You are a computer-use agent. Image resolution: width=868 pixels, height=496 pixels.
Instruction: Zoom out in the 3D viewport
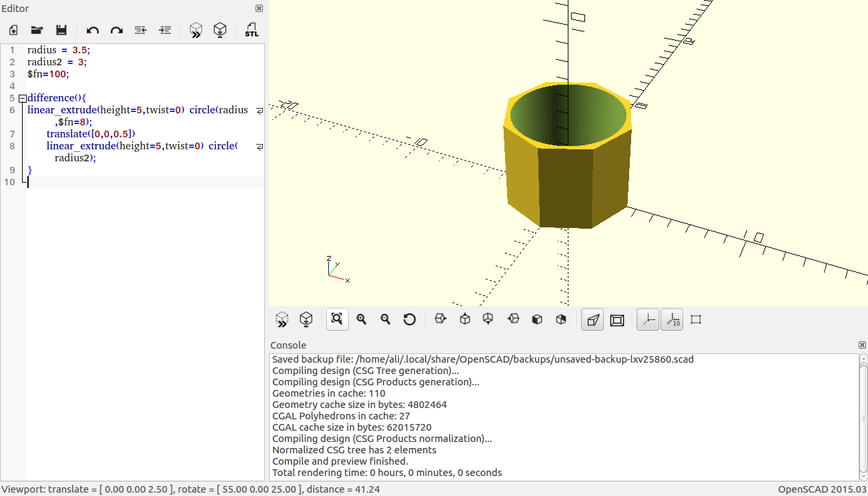pos(385,319)
